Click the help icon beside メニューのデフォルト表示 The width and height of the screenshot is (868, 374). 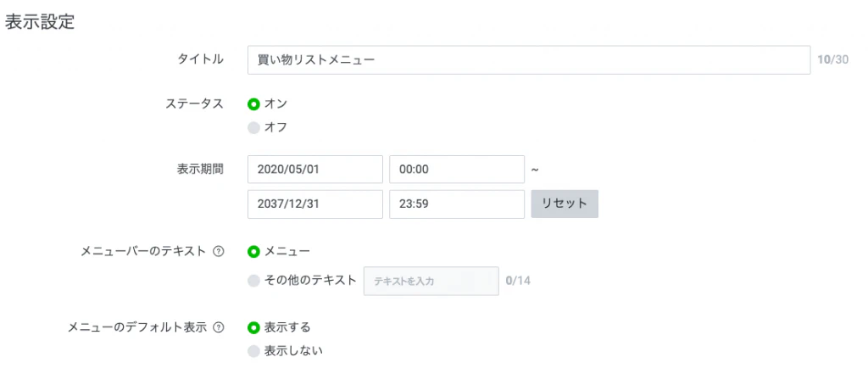219,327
